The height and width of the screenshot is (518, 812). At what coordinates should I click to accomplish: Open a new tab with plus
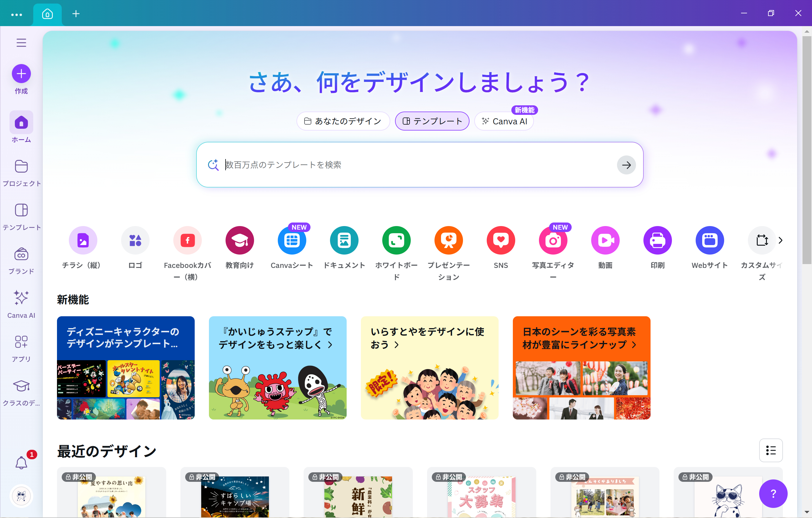click(x=76, y=14)
